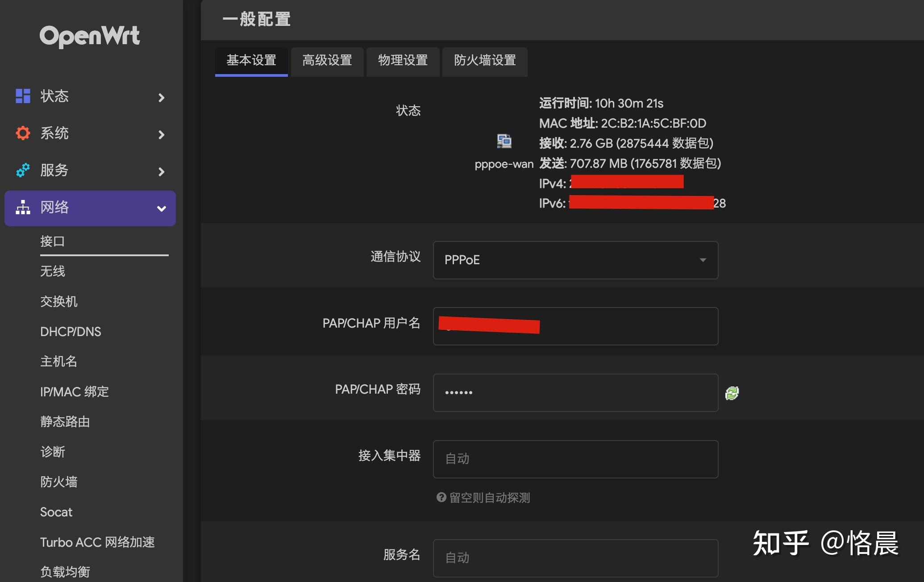Viewport: 924px width, 582px height.
Task: Navigate to DHCP/DNS settings
Action: (x=71, y=331)
